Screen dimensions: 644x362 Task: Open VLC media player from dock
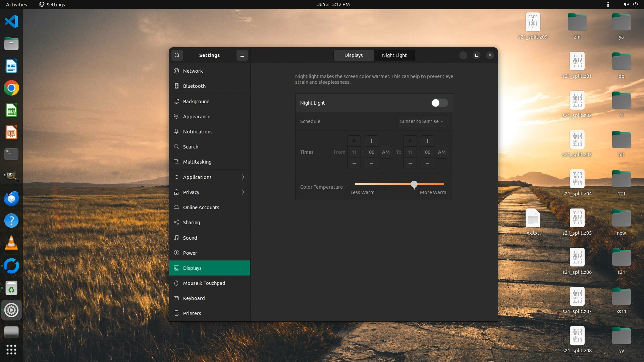pyautogui.click(x=11, y=243)
